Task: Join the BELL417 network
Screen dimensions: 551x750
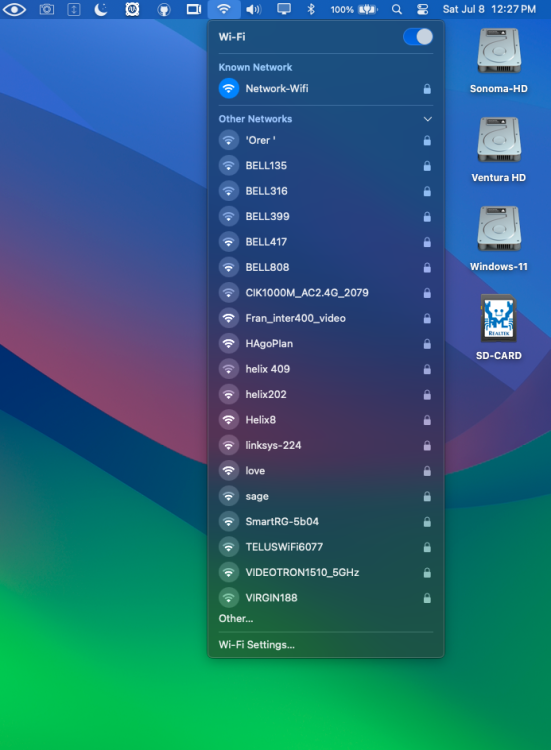Action: point(326,242)
